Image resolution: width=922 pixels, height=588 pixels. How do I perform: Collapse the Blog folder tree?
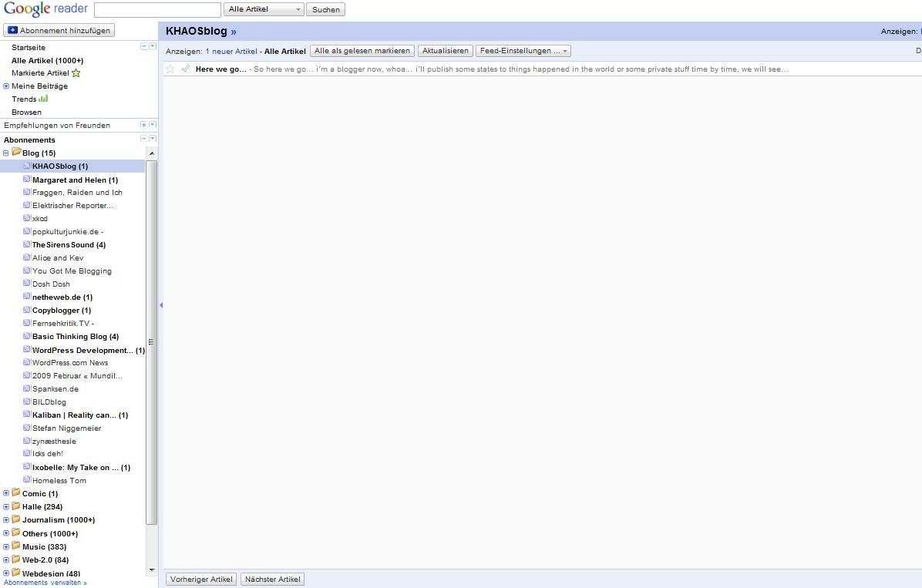(6, 153)
